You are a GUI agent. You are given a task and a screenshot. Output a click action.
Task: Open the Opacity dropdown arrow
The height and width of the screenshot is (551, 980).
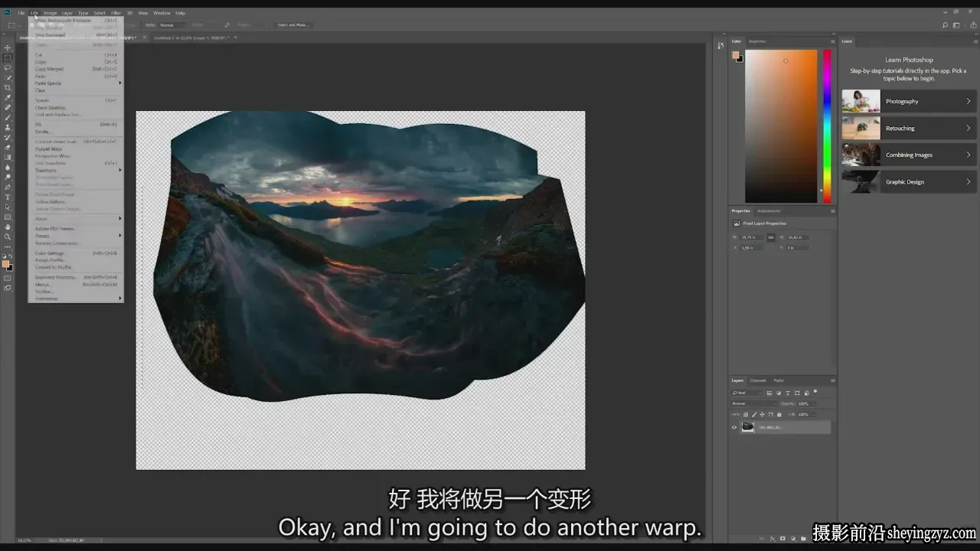tap(812, 403)
